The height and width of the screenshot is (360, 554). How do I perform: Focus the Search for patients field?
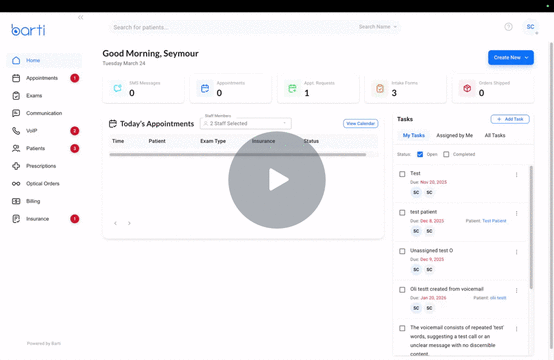233,27
